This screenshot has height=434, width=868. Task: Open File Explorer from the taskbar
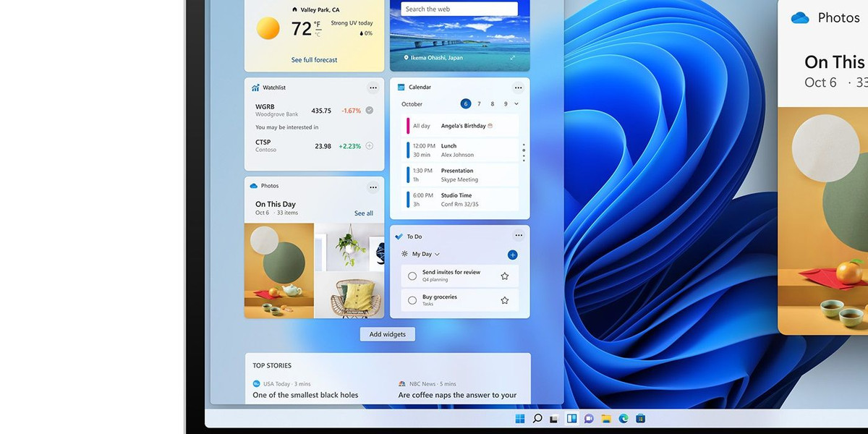[606, 418]
